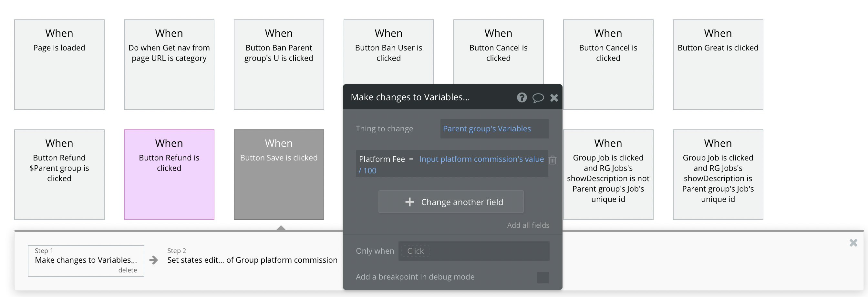Open the help question mark icon

522,97
